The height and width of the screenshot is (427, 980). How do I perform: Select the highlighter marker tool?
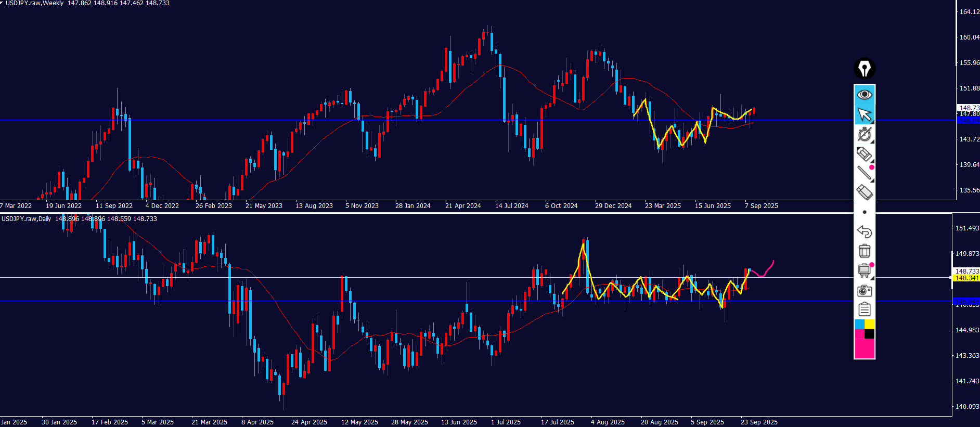point(864,154)
